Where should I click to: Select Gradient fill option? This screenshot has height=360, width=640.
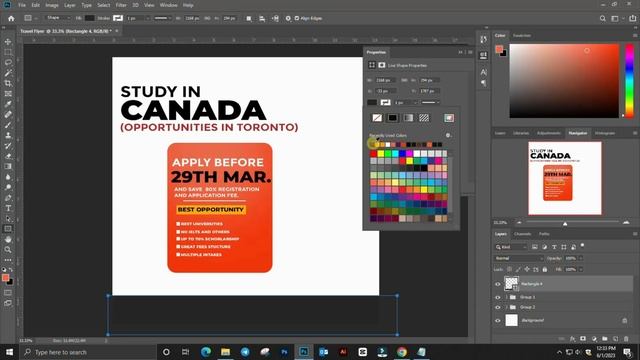408,118
